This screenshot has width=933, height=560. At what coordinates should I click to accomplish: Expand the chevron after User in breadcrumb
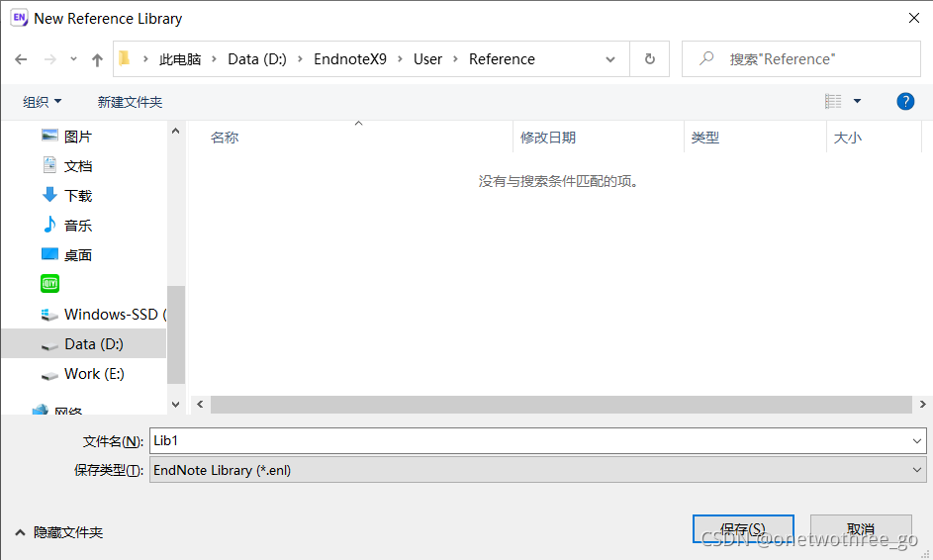coord(456,59)
